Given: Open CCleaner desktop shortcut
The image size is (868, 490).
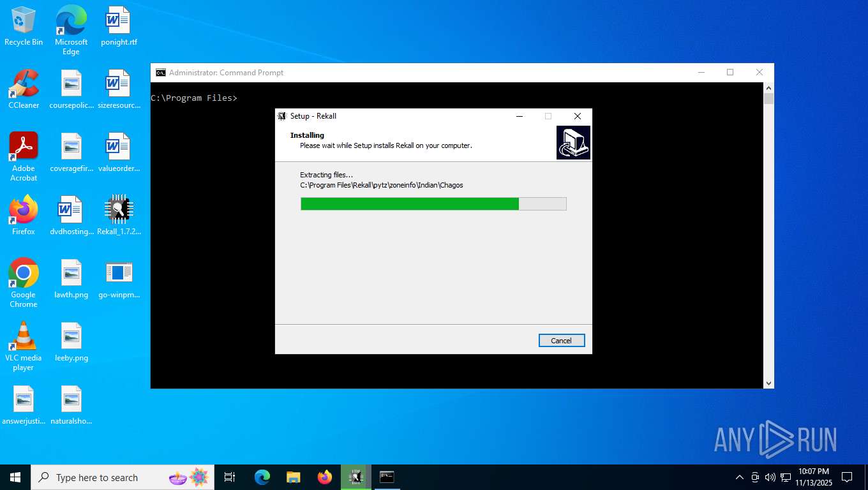Looking at the screenshot, I should [x=24, y=89].
